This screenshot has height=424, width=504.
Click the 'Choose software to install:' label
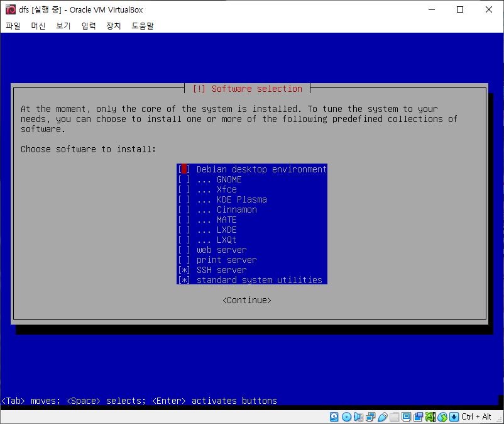coord(89,149)
